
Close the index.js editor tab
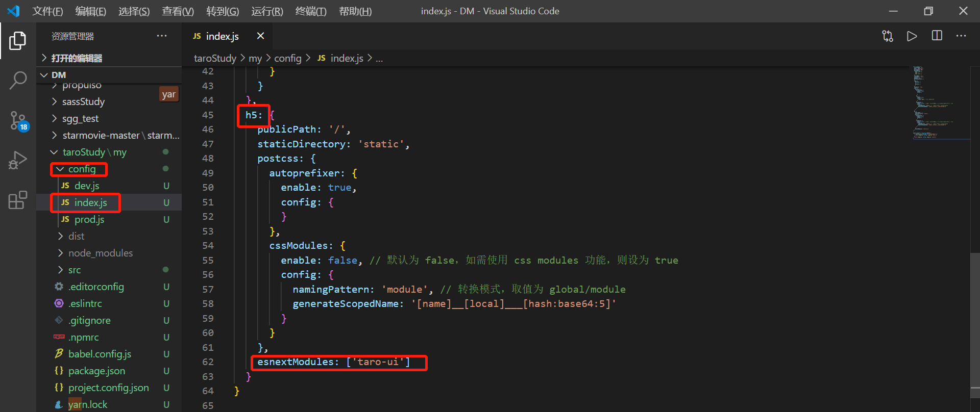260,36
